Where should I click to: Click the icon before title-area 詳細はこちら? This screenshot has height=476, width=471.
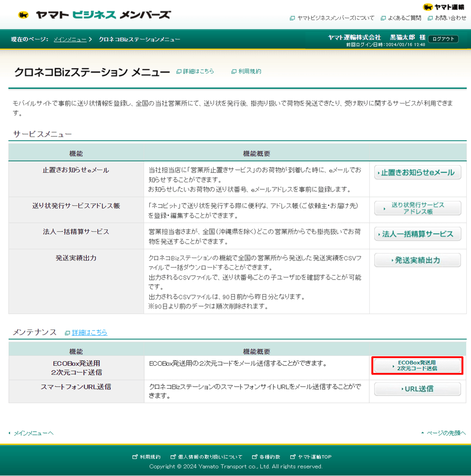[x=179, y=72]
